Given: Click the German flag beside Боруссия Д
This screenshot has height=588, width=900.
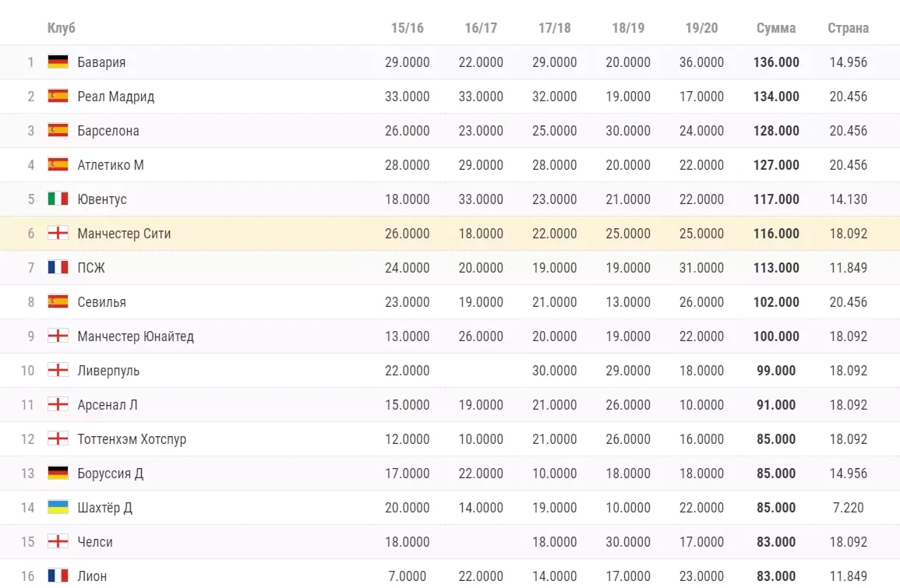Looking at the screenshot, I should point(58,473).
